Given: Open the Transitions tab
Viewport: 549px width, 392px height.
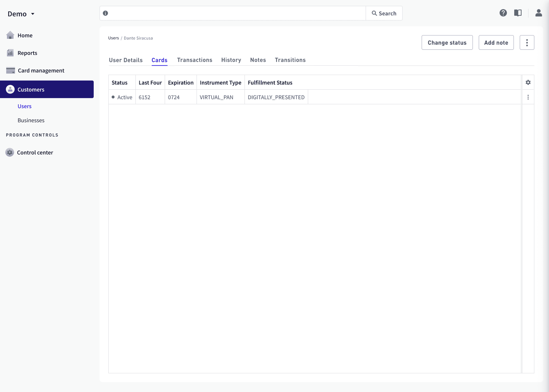Looking at the screenshot, I should tap(290, 60).
